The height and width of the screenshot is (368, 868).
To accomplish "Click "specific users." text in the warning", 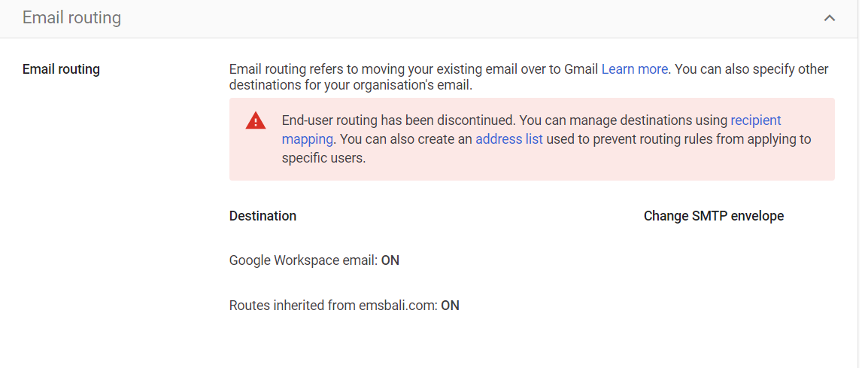I will pos(323,159).
